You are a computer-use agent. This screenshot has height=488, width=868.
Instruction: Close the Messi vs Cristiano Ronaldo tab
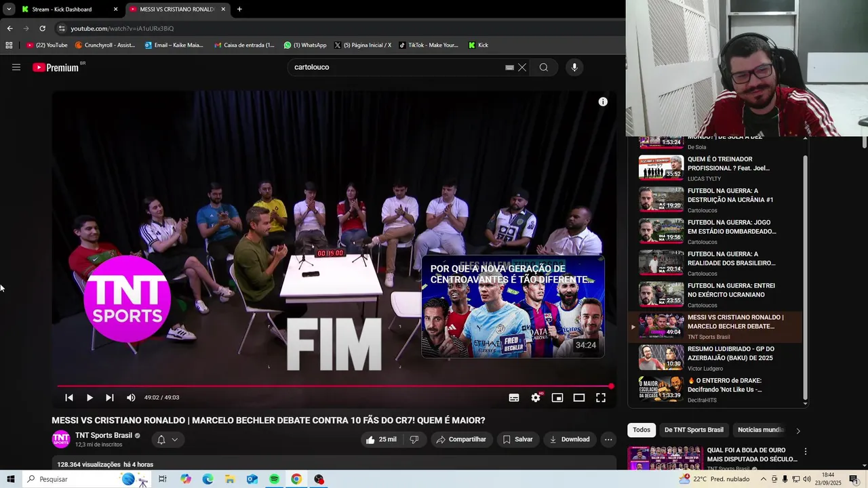coord(223,9)
